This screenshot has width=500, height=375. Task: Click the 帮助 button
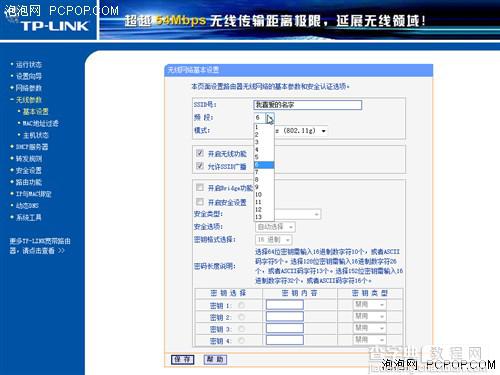pyautogui.click(x=215, y=359)
